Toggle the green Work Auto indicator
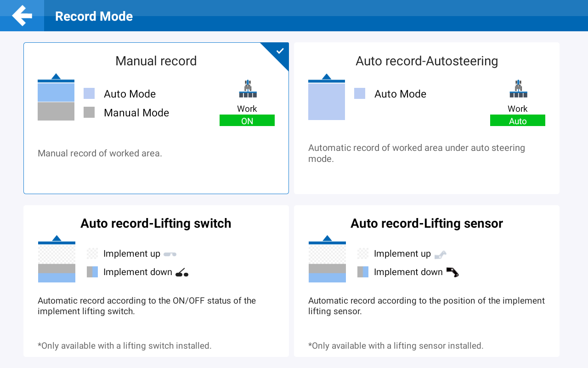The width and height of the screenshot is (588, 368). click(x=518, y=121)
